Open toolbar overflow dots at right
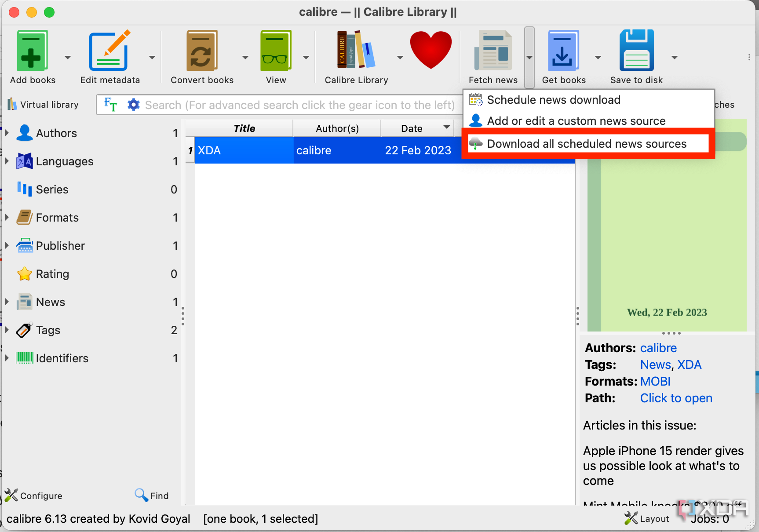The image size is (759, 532). [749, 57]
